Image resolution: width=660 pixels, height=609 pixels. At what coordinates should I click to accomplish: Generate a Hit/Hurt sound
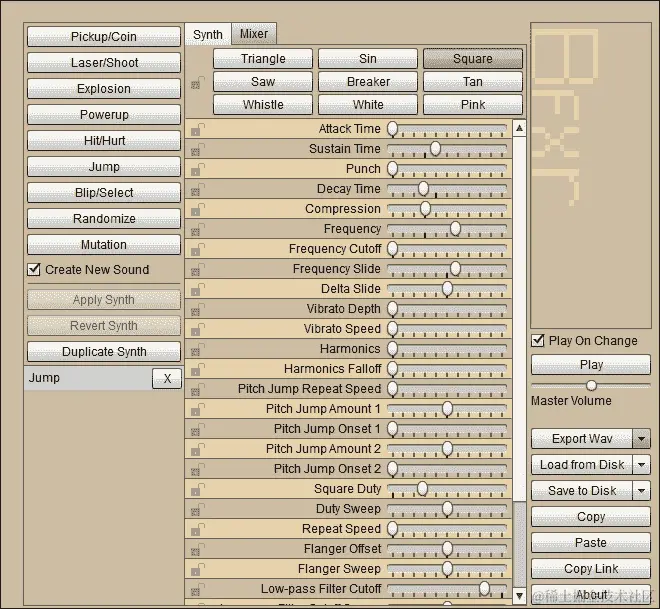tap(104, 141)
